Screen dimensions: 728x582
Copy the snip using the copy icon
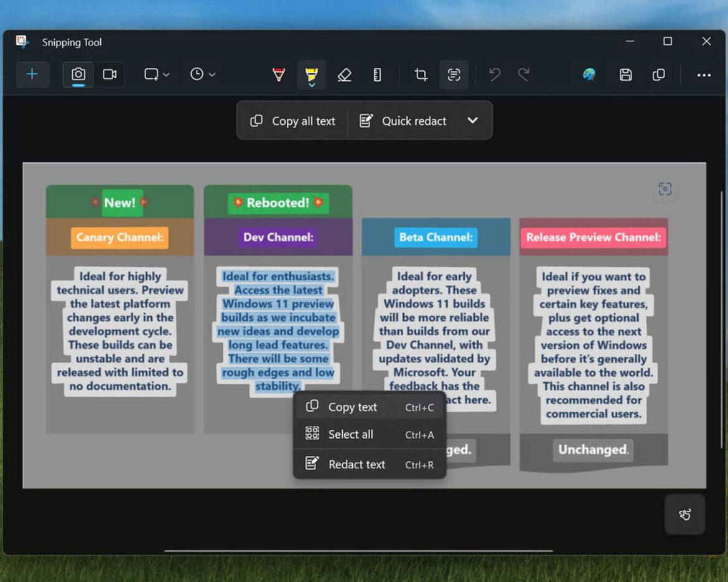(659, 75)
